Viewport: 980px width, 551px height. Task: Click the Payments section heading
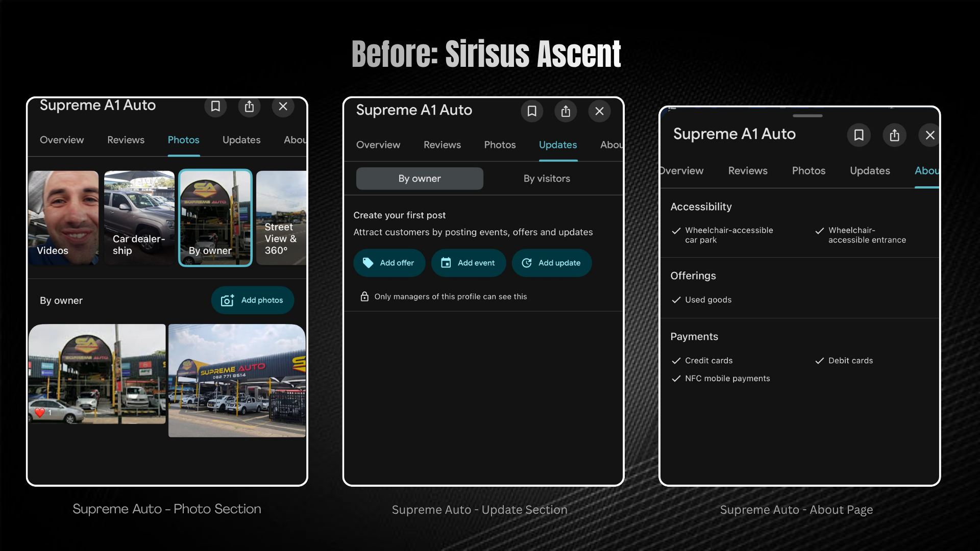(x=694, y=337)
